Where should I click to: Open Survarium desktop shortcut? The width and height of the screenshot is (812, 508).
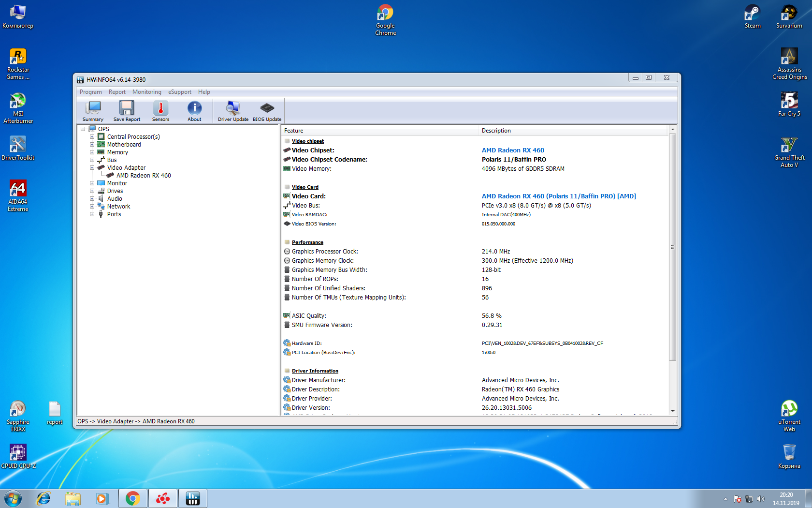click(789, 17)
